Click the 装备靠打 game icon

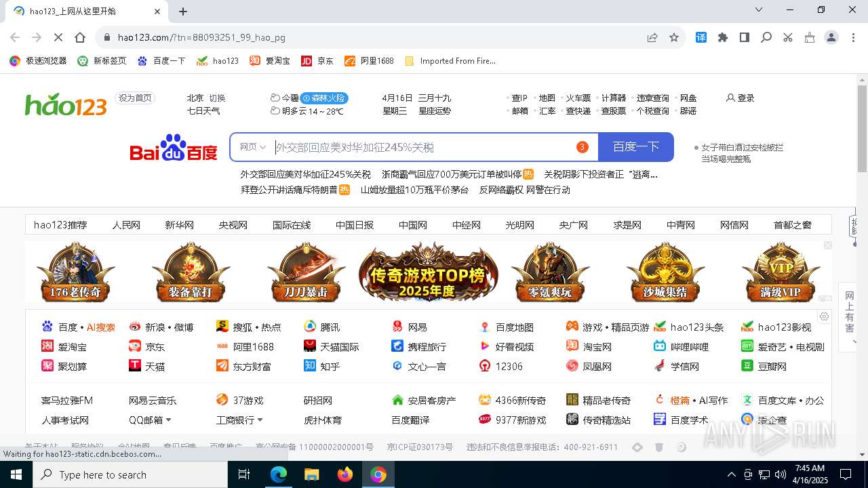tap(191, 272)
